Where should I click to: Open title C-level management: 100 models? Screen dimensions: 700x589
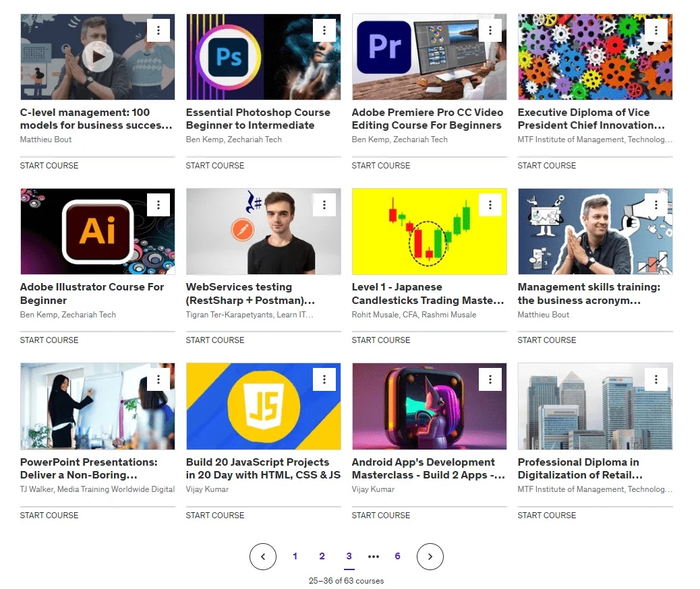96,119
